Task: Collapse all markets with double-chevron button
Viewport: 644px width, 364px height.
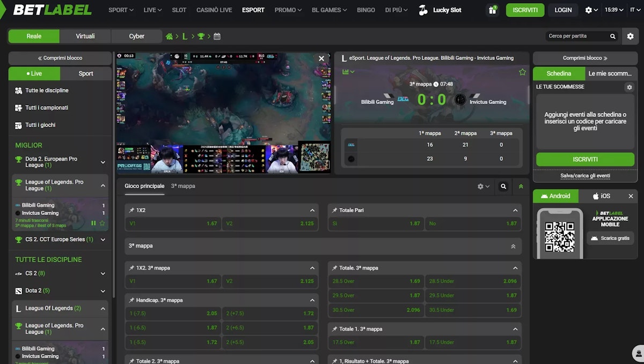Action: pos(521,187)
